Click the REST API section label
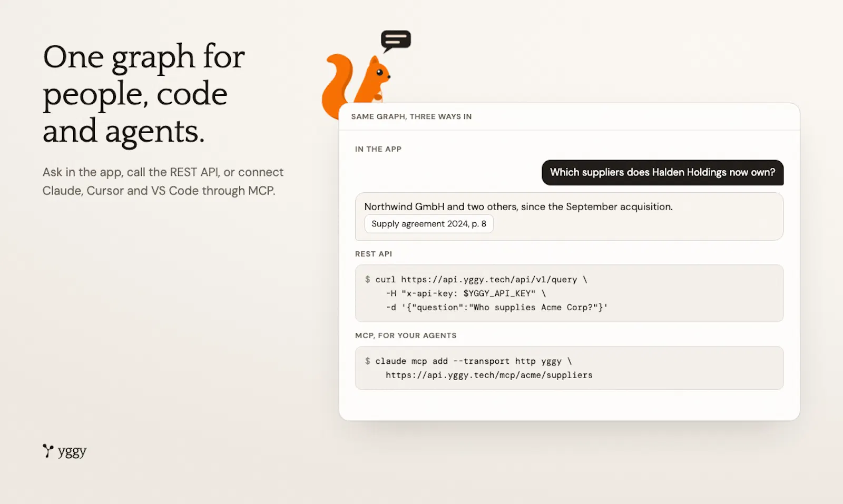Screen dimensions: 843x504 pos(374,254)
